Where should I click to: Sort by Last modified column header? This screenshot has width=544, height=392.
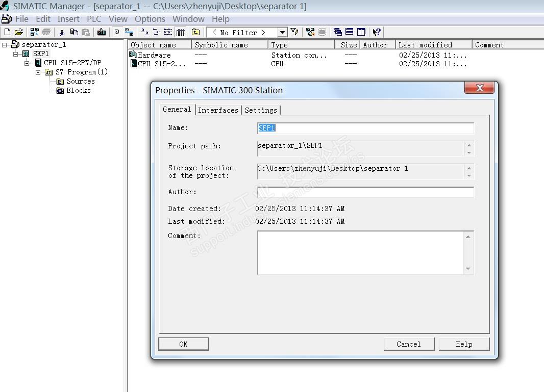(434, 45)
